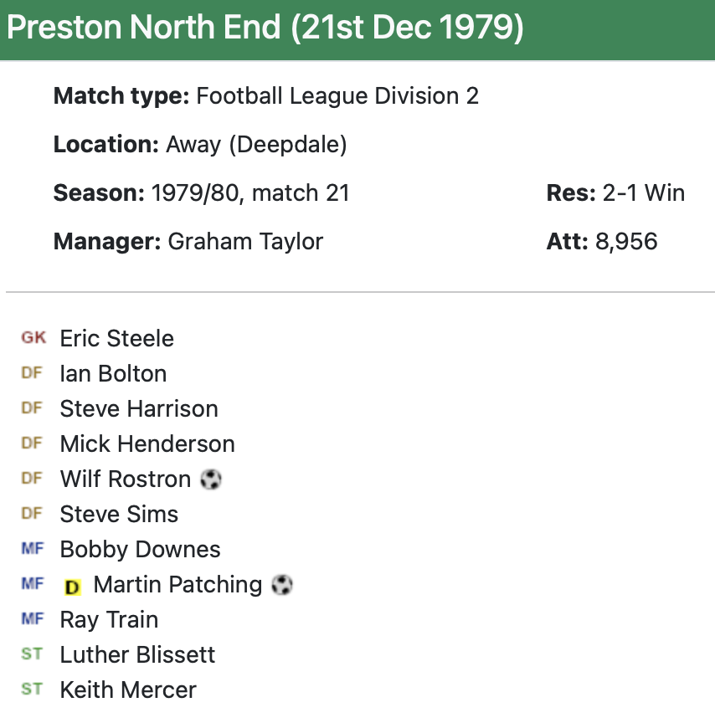
Task: Click the goal icon beside Wilf Rostron
Action: pos(211,479)
